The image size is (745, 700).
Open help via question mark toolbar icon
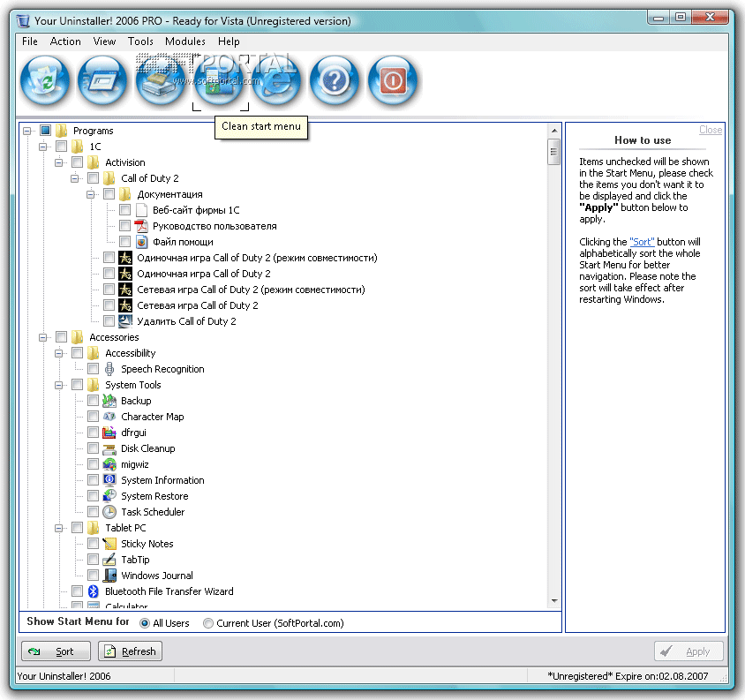335,80
